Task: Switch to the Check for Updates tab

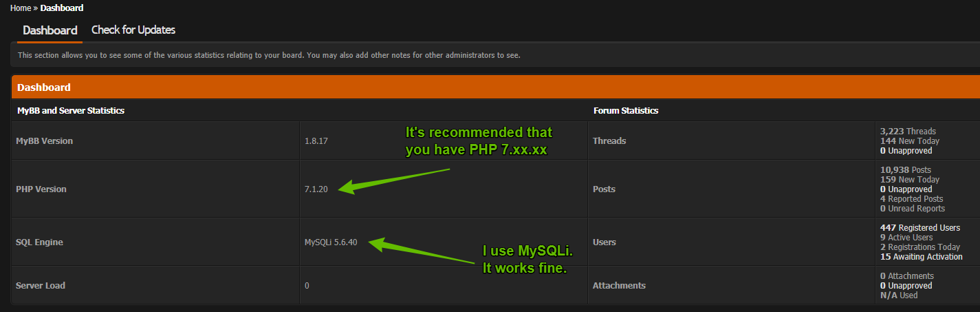Action: tap(133, 30)
